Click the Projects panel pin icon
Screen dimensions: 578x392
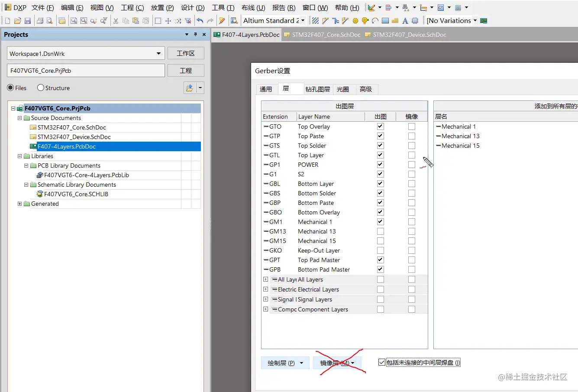coord(195,35)
